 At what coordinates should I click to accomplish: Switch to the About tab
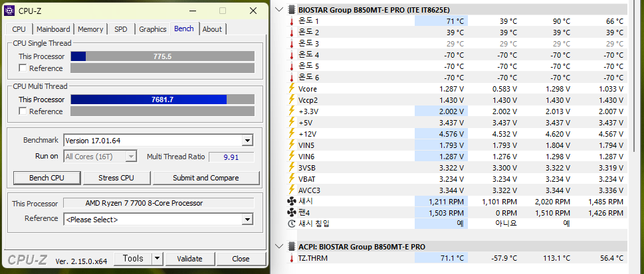(x=212, y=29)
